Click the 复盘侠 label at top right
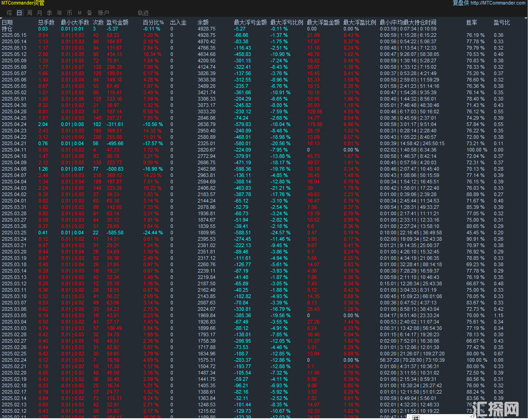Image resolution: width=528 pixels, height=420 pixels. click(461, 3)
